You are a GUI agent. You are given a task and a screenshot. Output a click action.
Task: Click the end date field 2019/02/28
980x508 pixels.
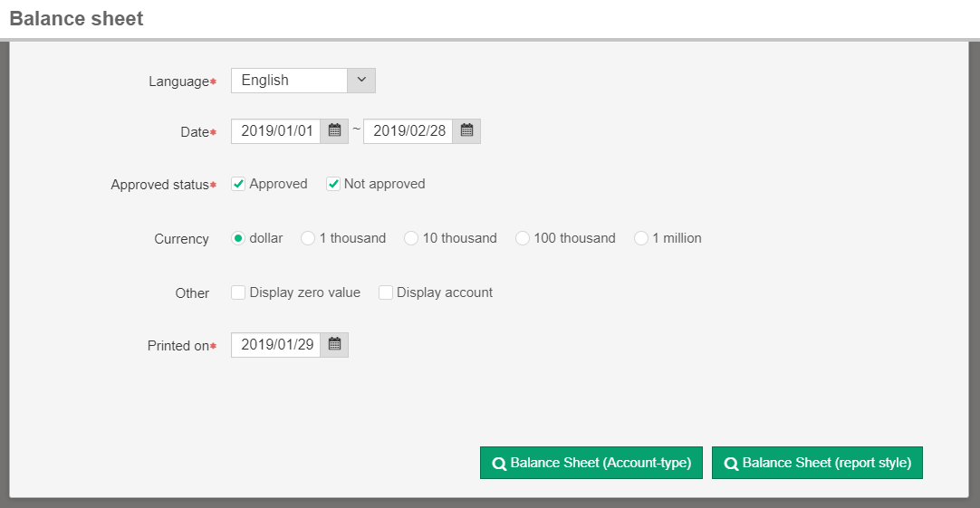pos(408,131)
